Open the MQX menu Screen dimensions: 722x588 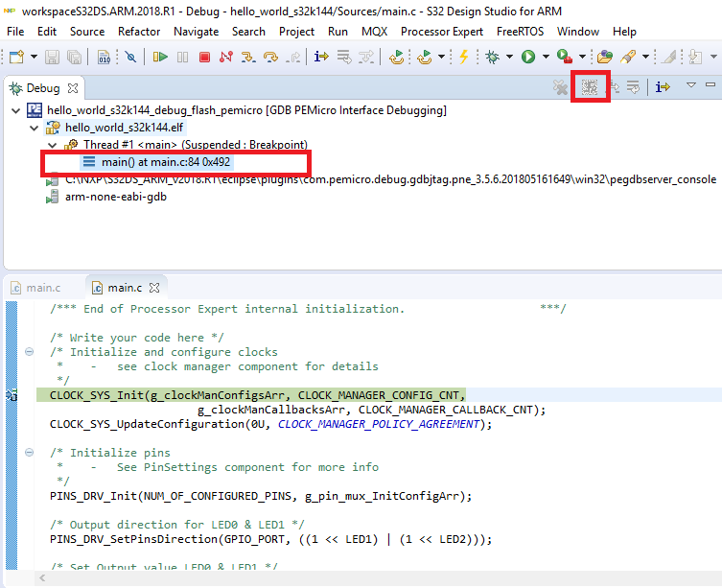[374, 32]
